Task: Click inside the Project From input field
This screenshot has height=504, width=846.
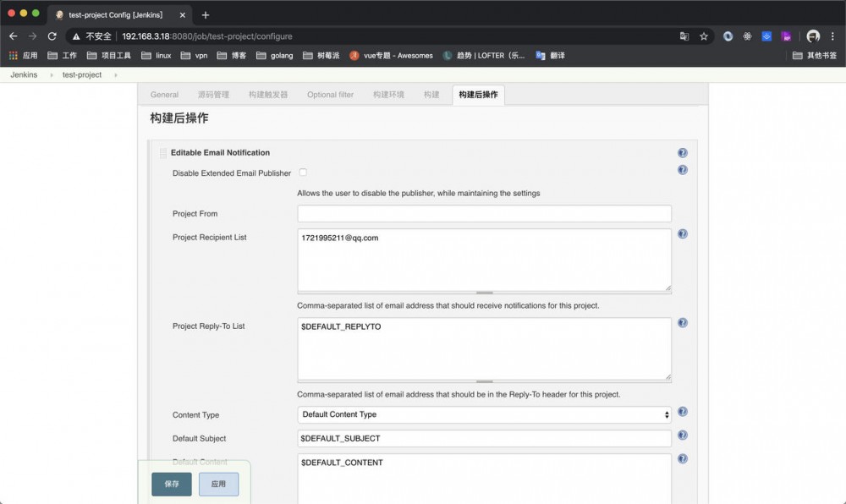Action: click(x=483, y=213)
